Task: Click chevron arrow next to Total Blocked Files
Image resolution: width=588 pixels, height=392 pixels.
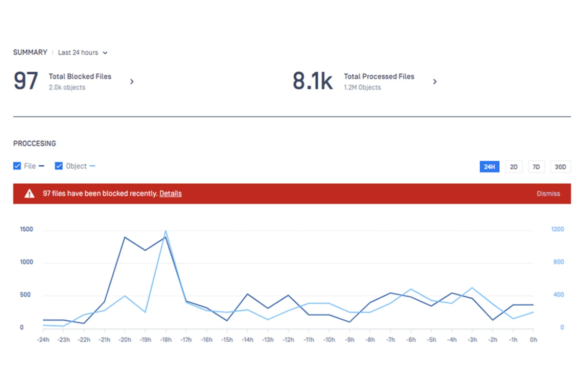Action: pos(132,82)
